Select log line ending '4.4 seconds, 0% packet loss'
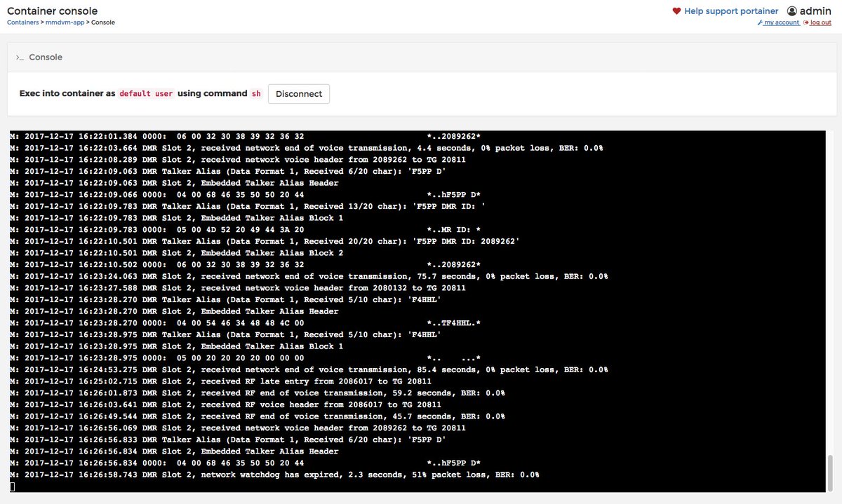 coord(307,148)
